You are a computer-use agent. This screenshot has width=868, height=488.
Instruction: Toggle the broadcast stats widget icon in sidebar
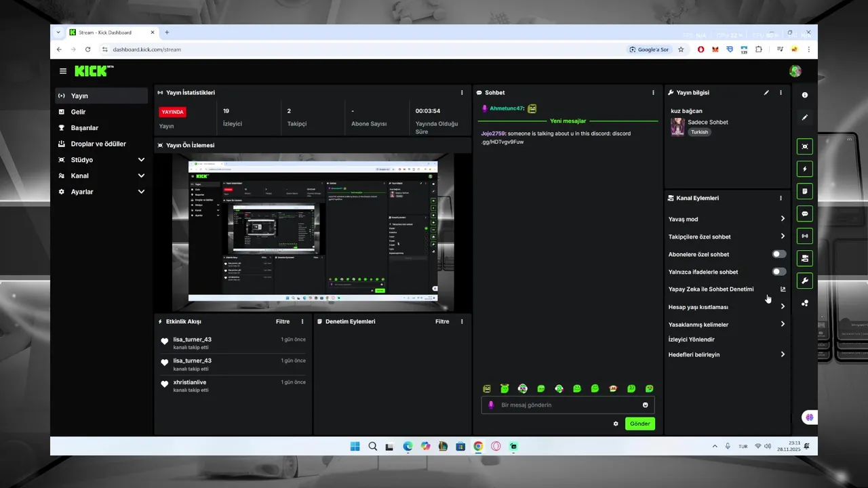805,236
